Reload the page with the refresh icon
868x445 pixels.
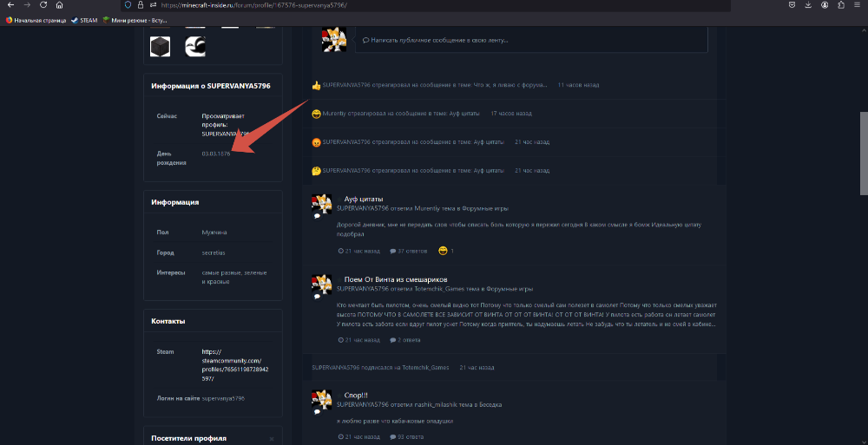tap(43, 5)
